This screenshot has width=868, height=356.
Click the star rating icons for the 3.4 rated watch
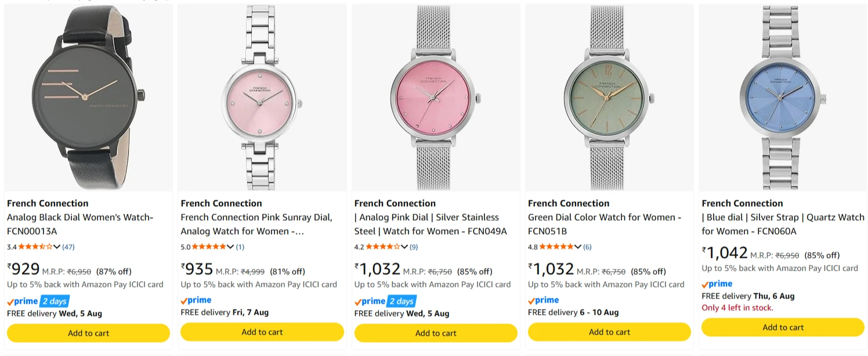tap(35, 247)
